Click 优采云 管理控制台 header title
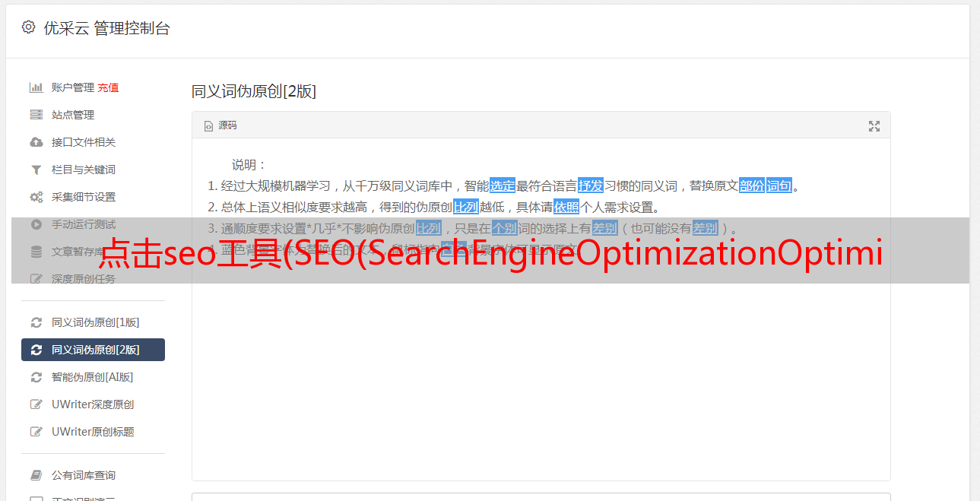This screenshot has height=501, width=980. click(107, 28)
